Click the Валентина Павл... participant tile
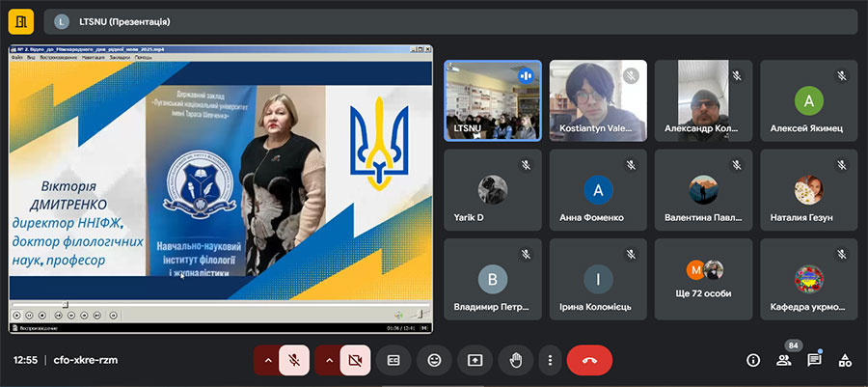 tap(704, 190)
